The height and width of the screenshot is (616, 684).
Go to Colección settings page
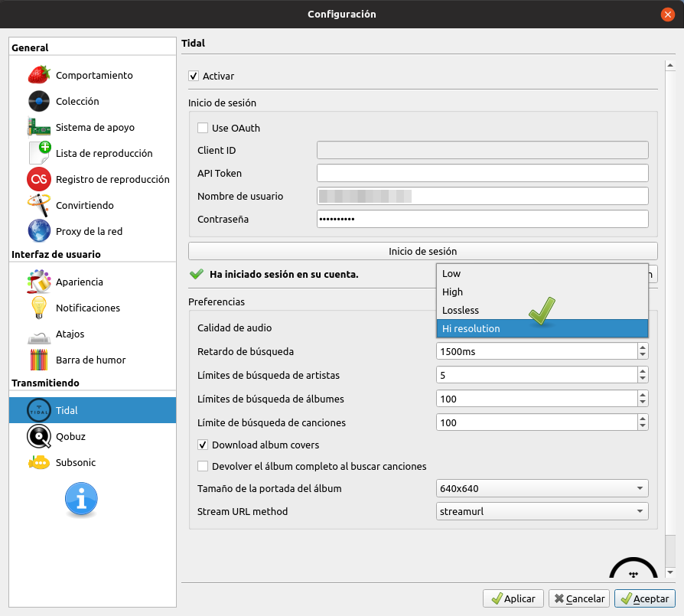pyautogui.click(x=93, y=101)
